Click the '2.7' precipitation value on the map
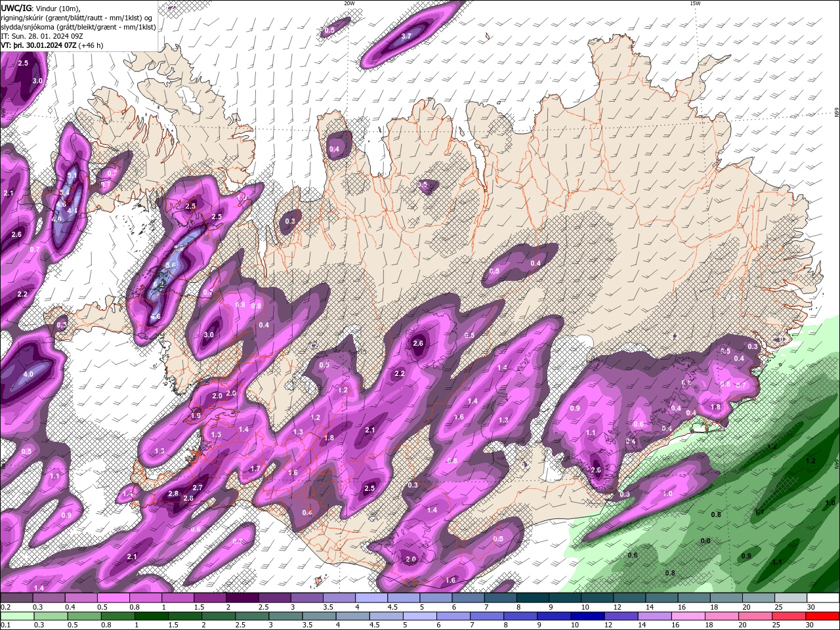The height and width of the screenshot is (630, 840). [x=198, y=488]
